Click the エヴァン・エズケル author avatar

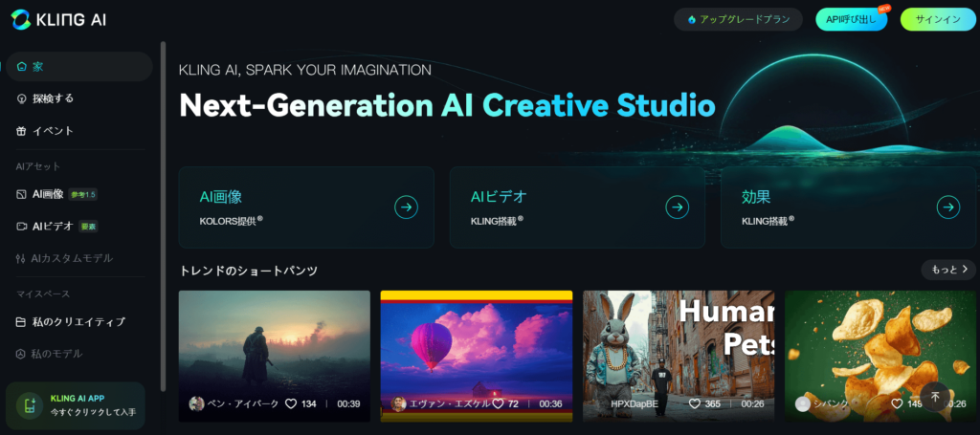coord(398,403)
